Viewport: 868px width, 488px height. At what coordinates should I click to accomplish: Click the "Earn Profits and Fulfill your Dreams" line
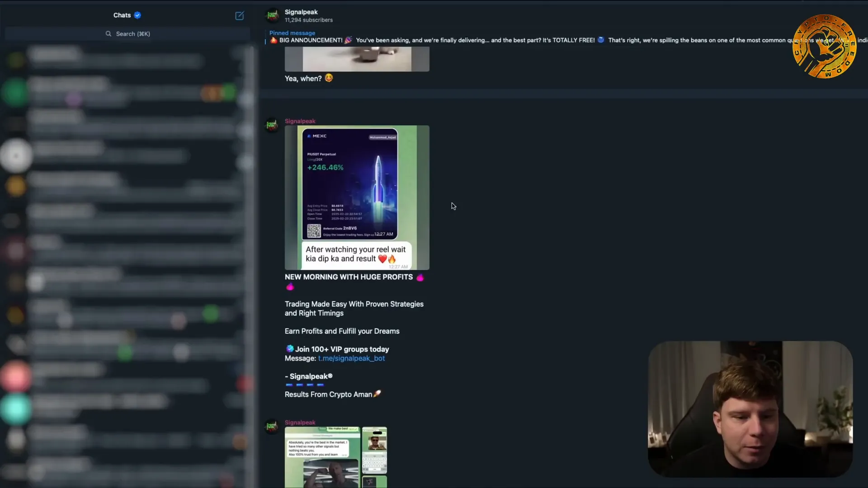[x=342, y=331]
